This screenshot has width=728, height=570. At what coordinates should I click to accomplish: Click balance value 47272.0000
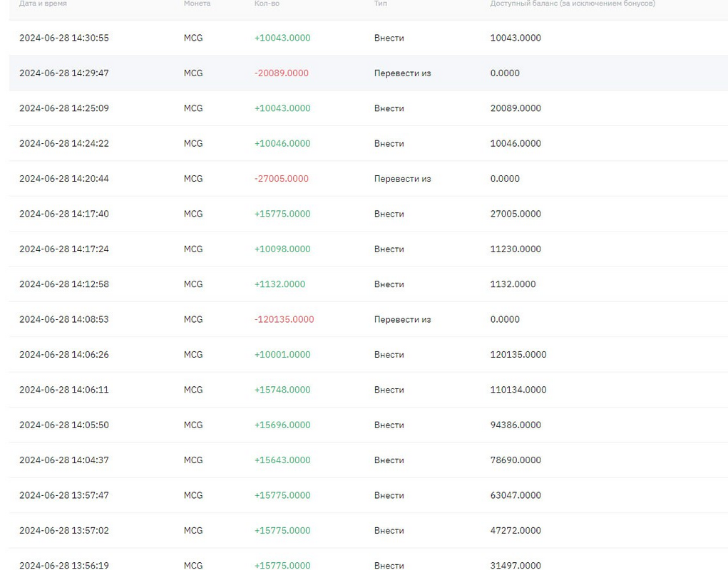516,531
